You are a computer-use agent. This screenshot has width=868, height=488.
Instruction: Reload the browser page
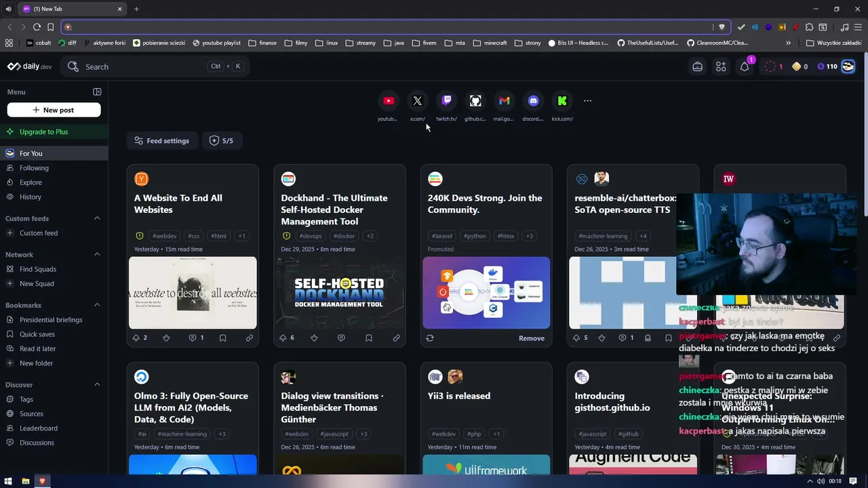tap(37, 27)
